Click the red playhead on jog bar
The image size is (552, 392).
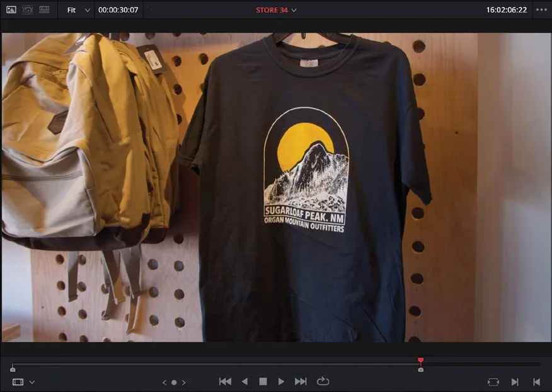(x=421, y=360)
